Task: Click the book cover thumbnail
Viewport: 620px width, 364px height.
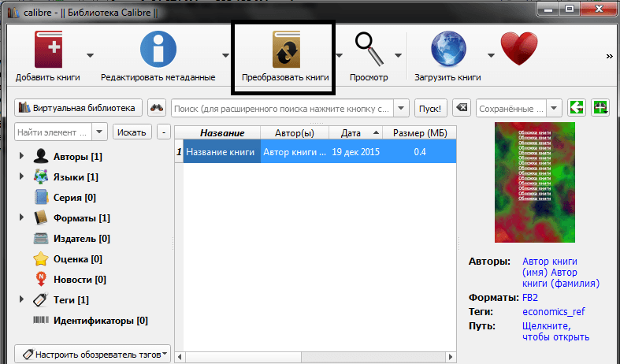Action: pyautogui.click(x=535, y=183)
